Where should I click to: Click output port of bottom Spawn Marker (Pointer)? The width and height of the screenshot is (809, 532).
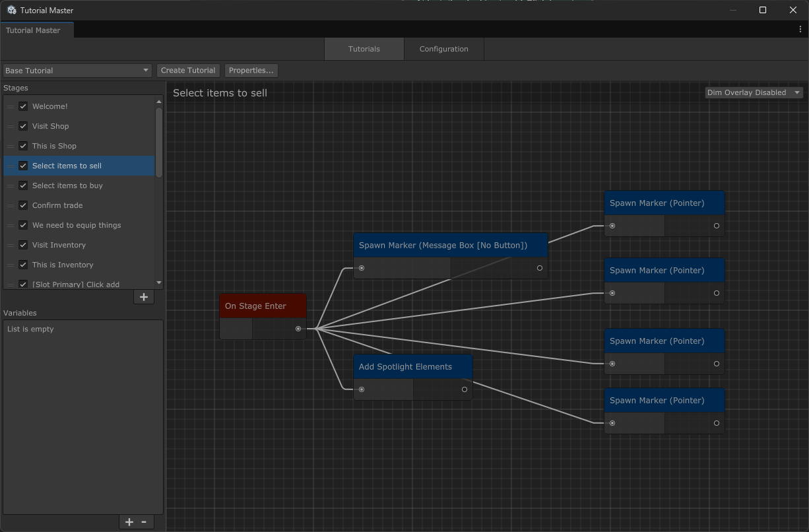coord(717,423)
